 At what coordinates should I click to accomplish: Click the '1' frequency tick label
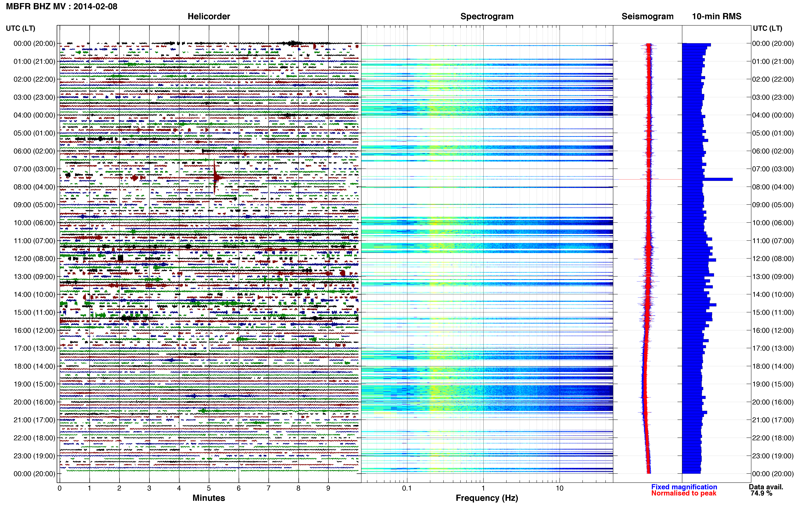coord(483,488)
